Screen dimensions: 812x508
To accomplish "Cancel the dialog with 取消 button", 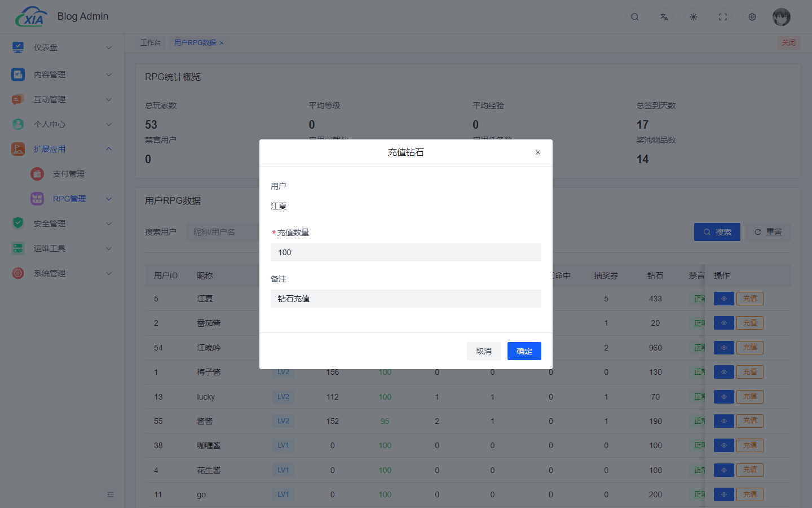I will [484, 351].
